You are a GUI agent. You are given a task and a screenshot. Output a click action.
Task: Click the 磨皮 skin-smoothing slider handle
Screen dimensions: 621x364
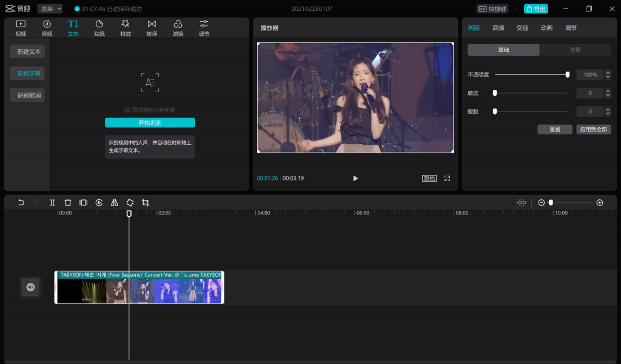pos(495,93)
